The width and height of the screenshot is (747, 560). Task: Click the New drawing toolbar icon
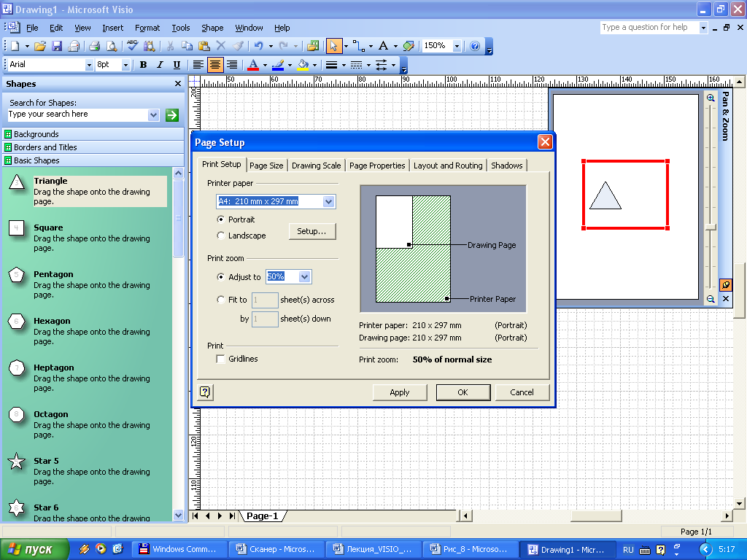15,46
